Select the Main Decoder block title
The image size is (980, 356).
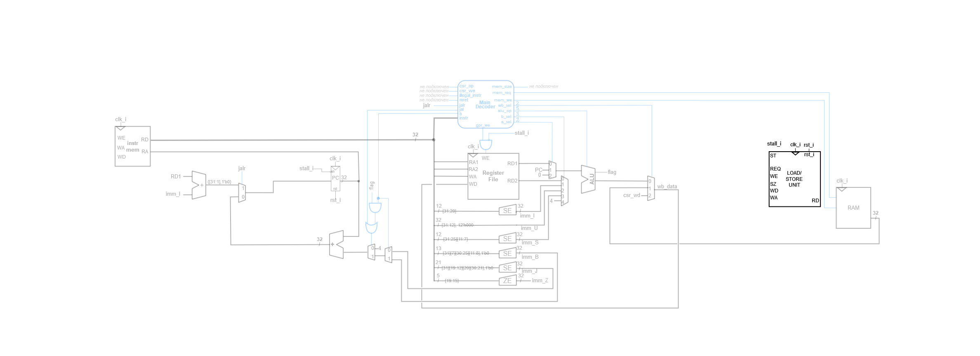pyautogui.click(x=485, y=105)
